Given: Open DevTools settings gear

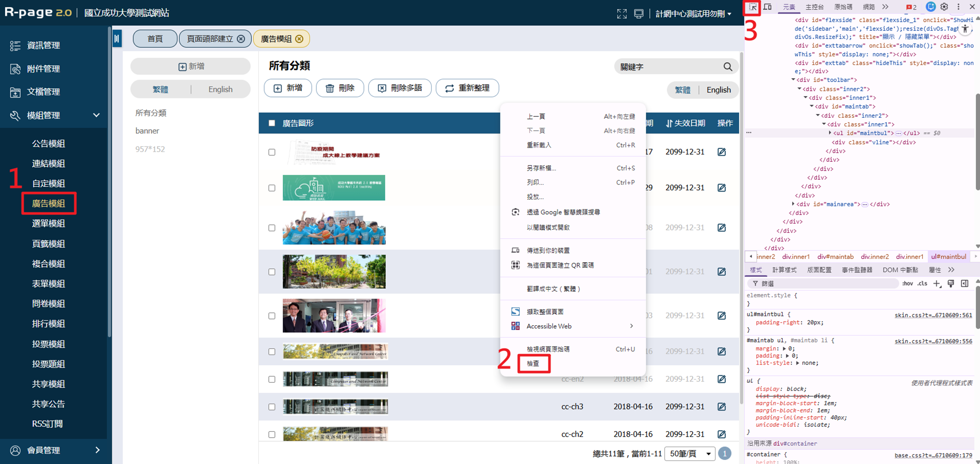Looking at the screenshot, I should pos(944,7).
